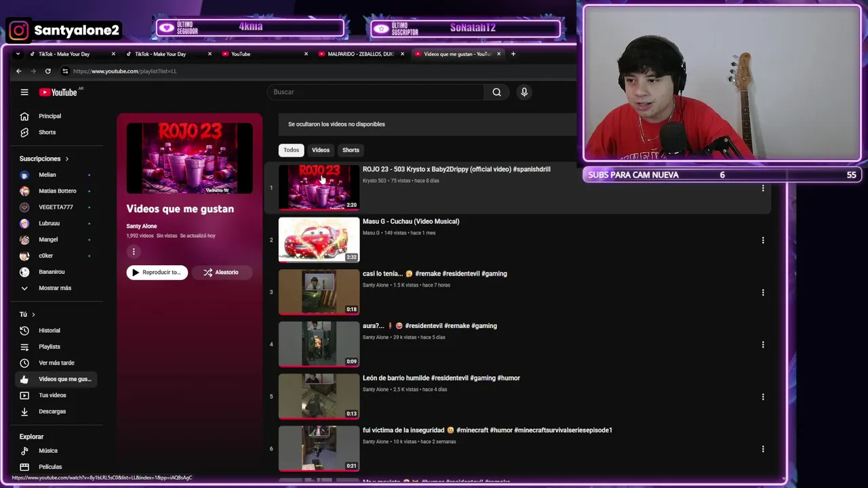Click the playlist cover ROJO 23 image
The height and width of the screenshot is (488, 868).
[189, 159]
